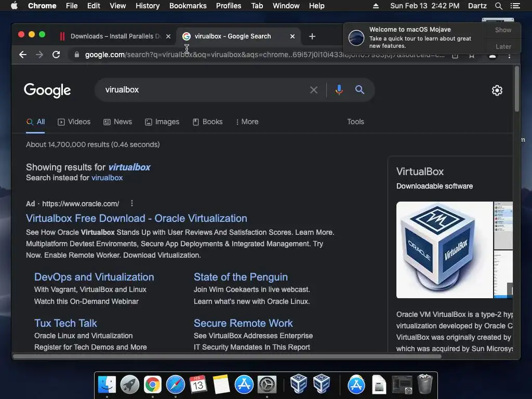This screenshot has height=399, width=532.
Task: Click the Apple menu logo
Action: coord(14,5)
